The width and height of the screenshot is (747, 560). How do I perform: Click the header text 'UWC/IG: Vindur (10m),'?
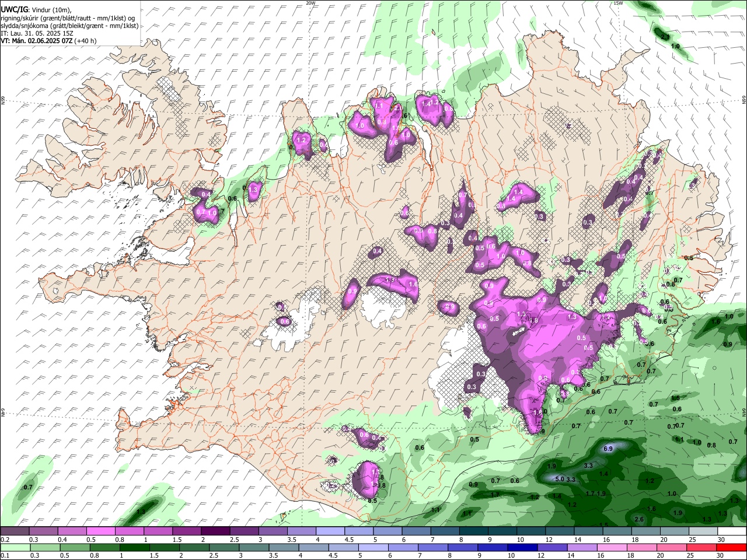coord(36,9)
